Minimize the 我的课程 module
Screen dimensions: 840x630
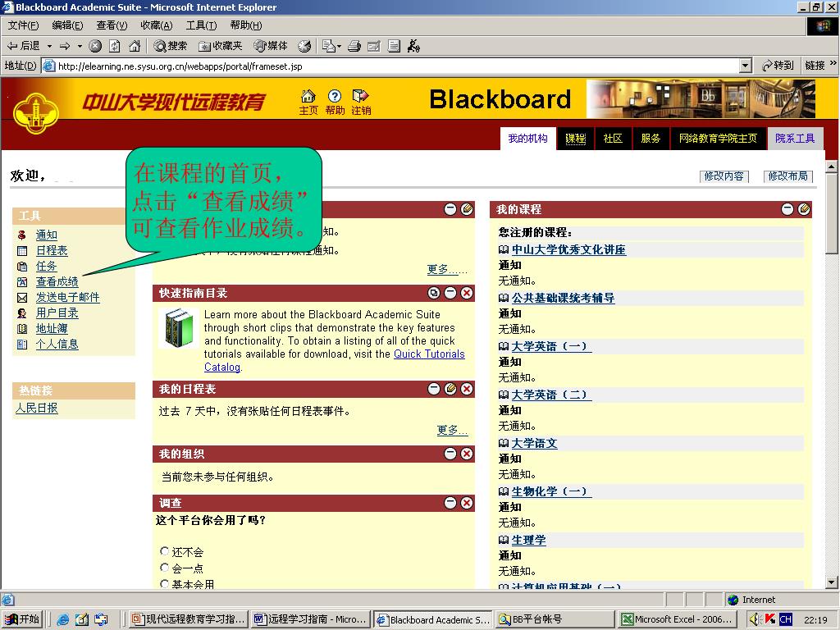click(787, 209)
